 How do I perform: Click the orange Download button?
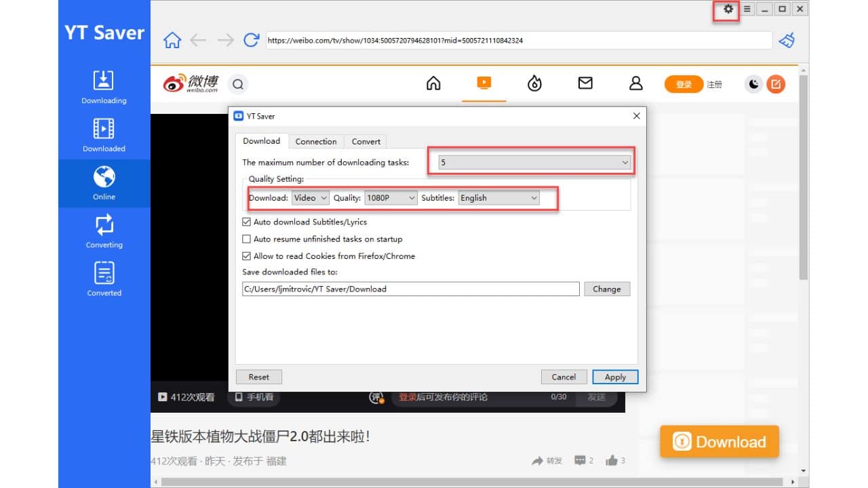[x=719, y=441]
